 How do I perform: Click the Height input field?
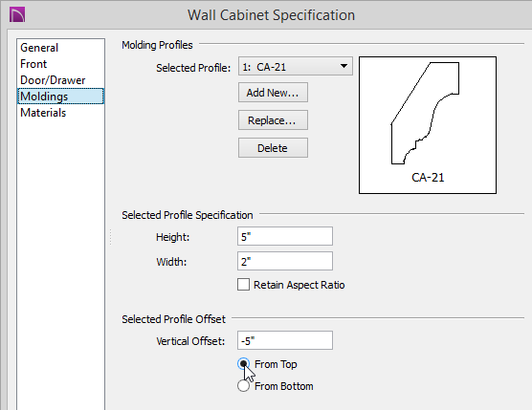click(285, 236)
